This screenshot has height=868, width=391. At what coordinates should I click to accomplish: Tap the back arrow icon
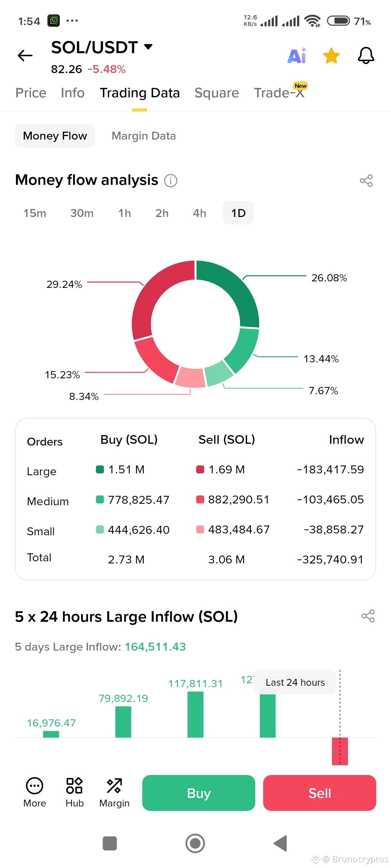25,56
